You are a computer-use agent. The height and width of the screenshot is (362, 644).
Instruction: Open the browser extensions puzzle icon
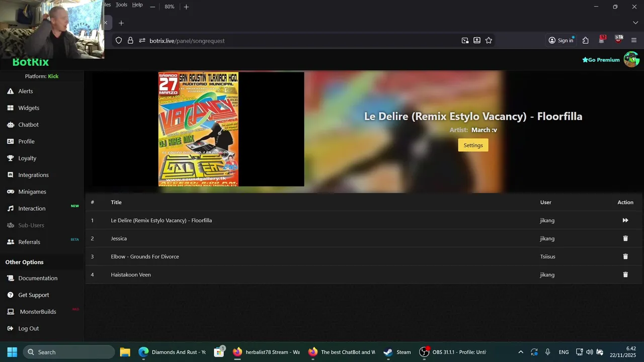point(585,40)
